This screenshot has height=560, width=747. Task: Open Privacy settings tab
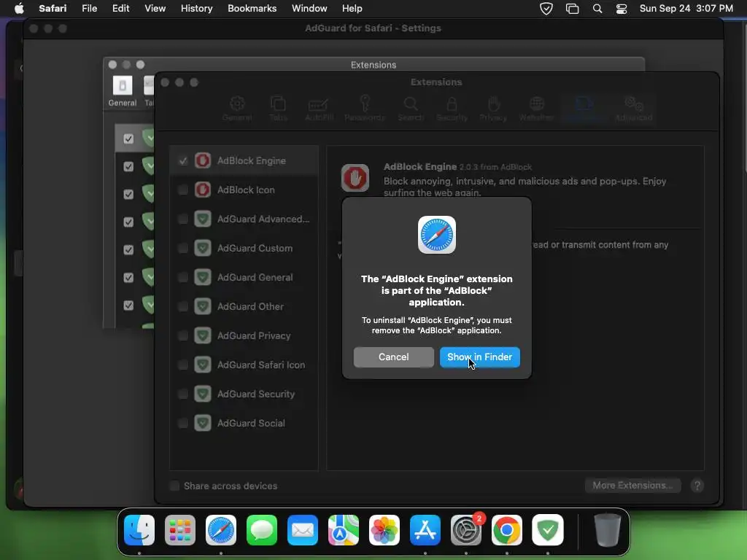tap(493, 109)
